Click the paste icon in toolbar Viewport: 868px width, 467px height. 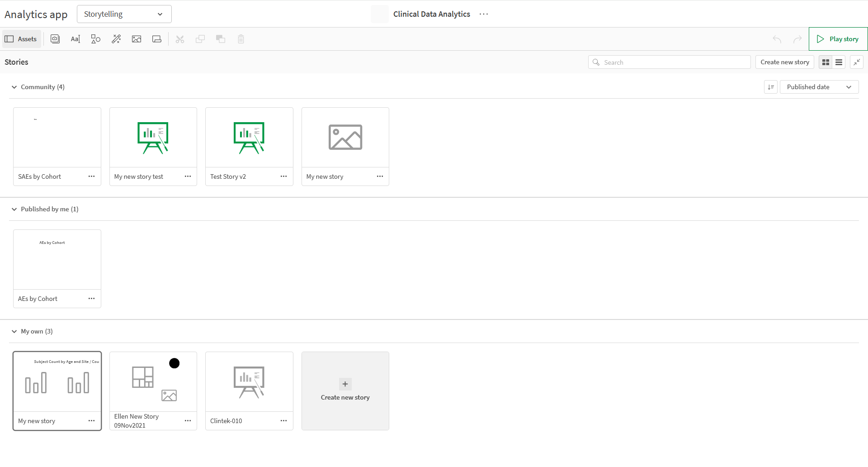(221, 39)
